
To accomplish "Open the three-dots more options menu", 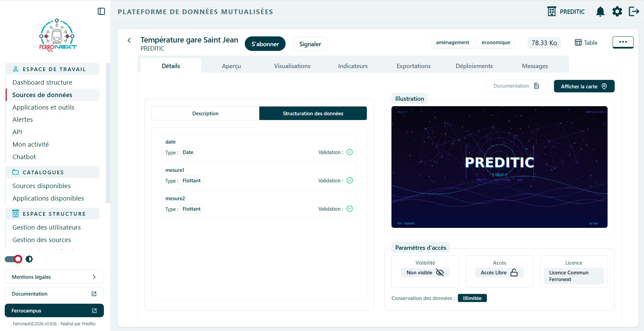I will 623,42.
